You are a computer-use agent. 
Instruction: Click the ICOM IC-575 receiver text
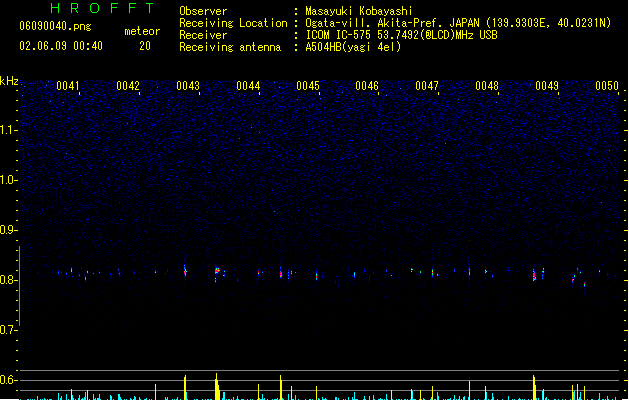tap(401, 35)
